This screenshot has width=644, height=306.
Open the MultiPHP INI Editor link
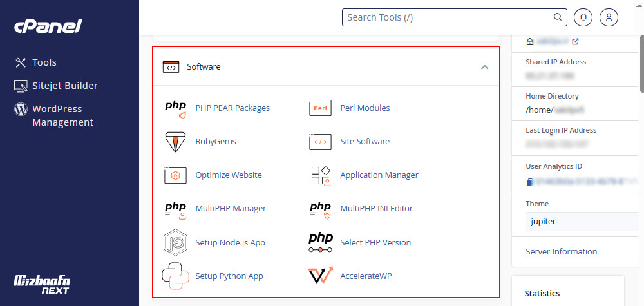tap(377, 209)
